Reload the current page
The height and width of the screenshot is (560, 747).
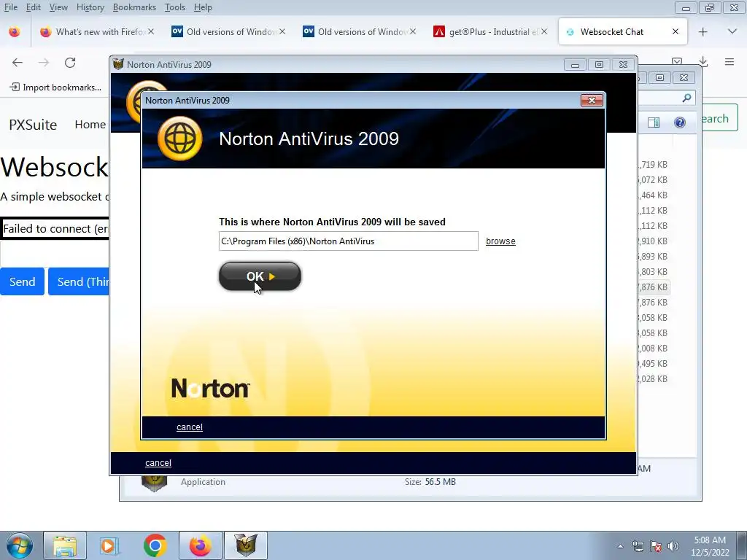(x=70, y=63)
